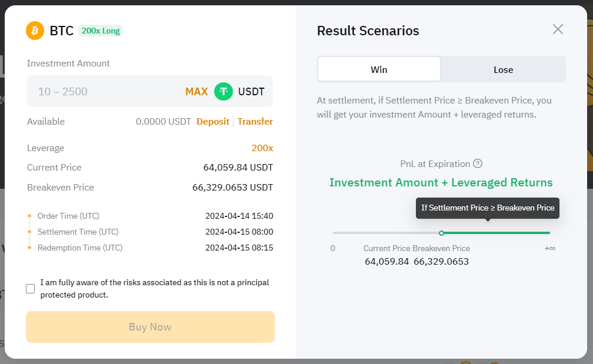Click the PnL at Expiration help icon
This screenshot has width=593, height=364.
pos(478,164)
